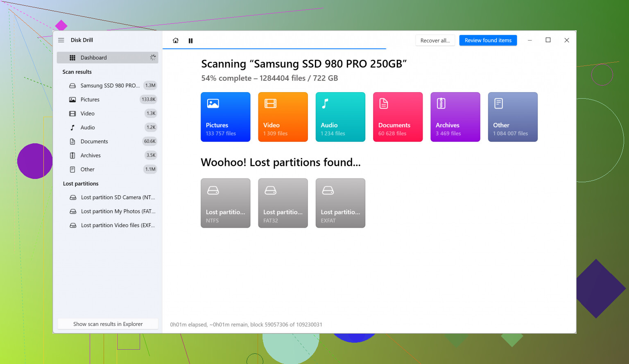629x364 pixels.
Task: Click the music note icon beside Audio
Action: [x=72, y=127]
